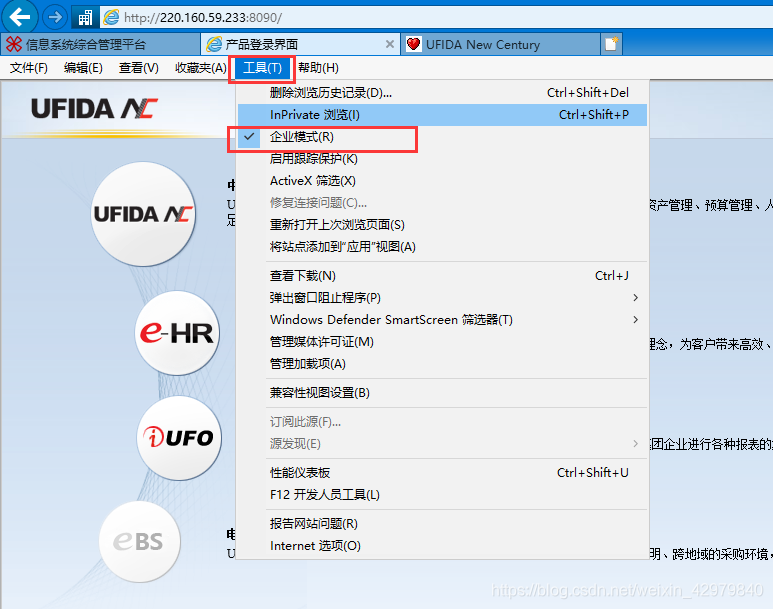Image resolution: width=773 pixels, height=609 pixels.
Task: Open Internet 选项(O)
Action: (x=442, y=546)
